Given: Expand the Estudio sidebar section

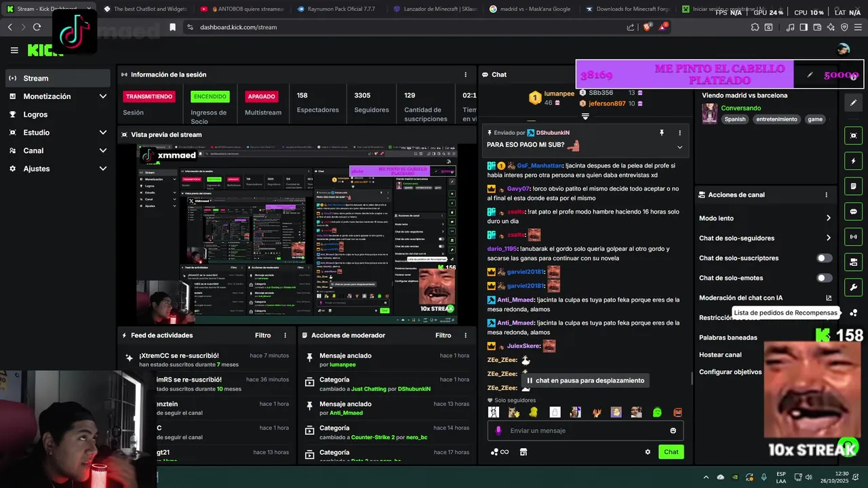Looking at the screenshot, I should point(103,133).
